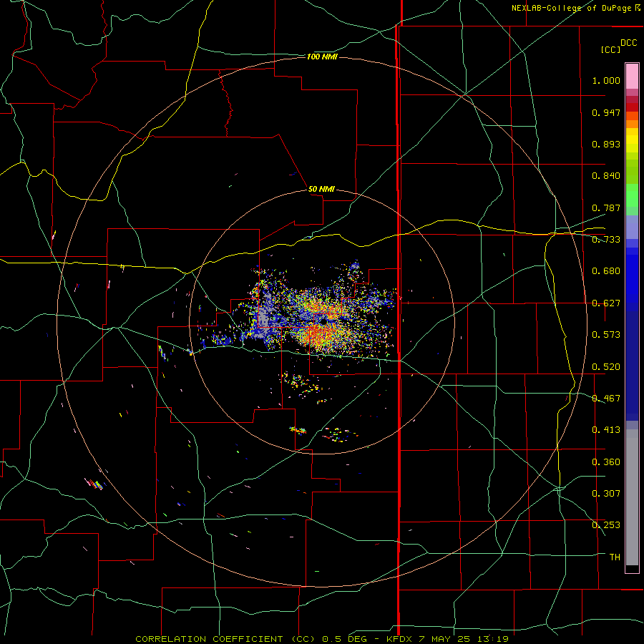Image resolution: width=644 pixels, height=644 pixels.
Task: Click the [CC] unit label
Action: 610,49
